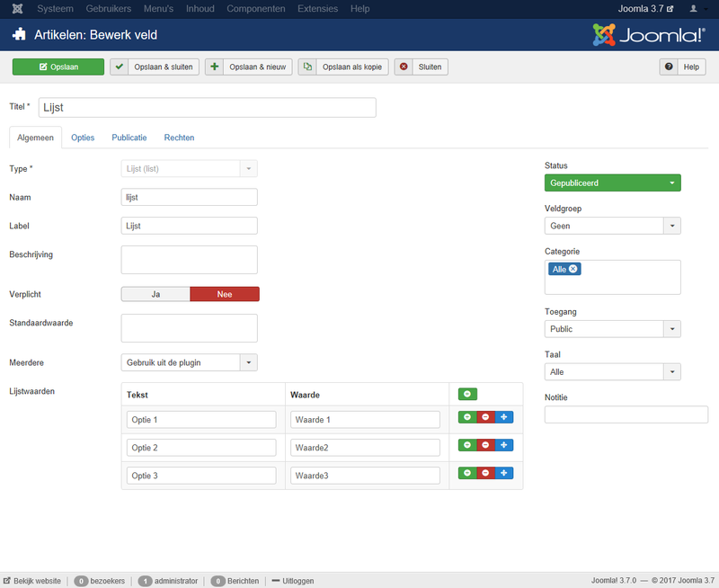The height and width of the screenshot is (588, 719).
Task: Switch to the Opties tab
Action: (x=83, y=138)
